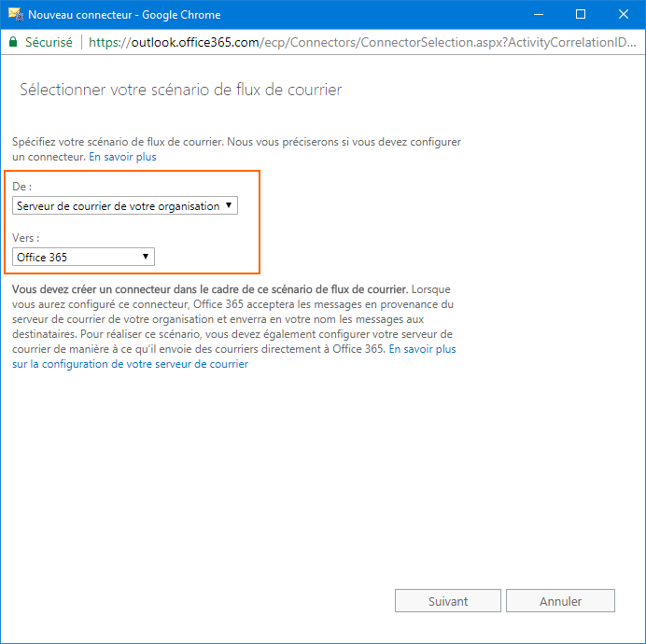Click the green secure padlock icon
The height and width of the screenshot is (644, 646).
13,42
